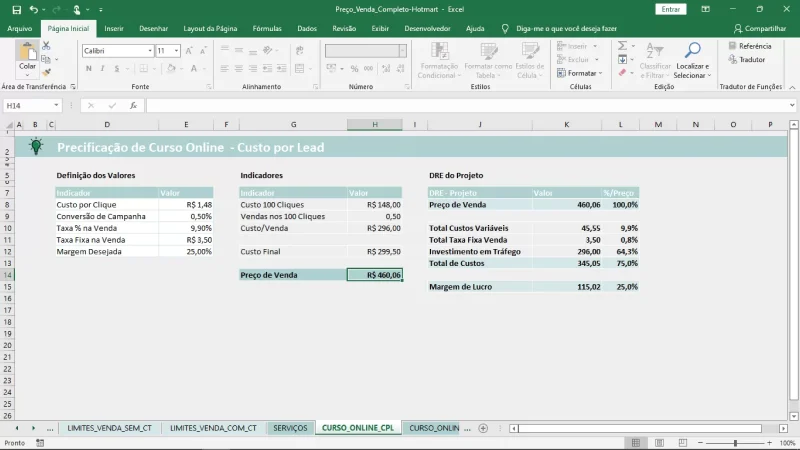Image resolution: width=800 pixels, height=450 pixels.
Task: Click the Compartilhar share button
Action: 759,29
